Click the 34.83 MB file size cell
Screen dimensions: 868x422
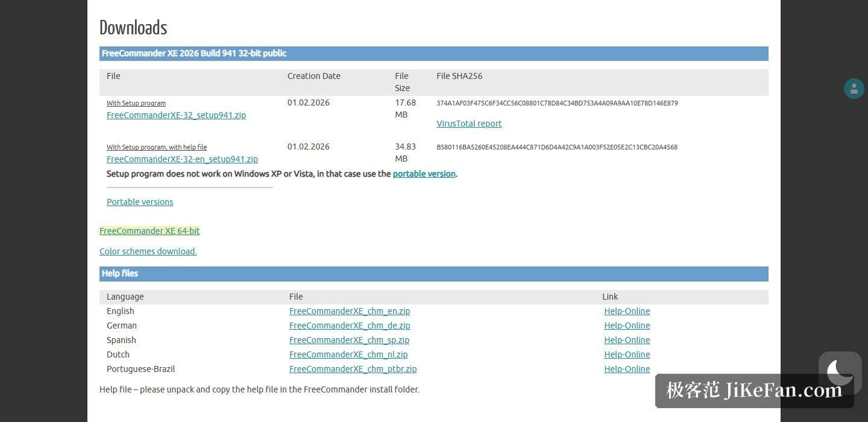(406, 153)
